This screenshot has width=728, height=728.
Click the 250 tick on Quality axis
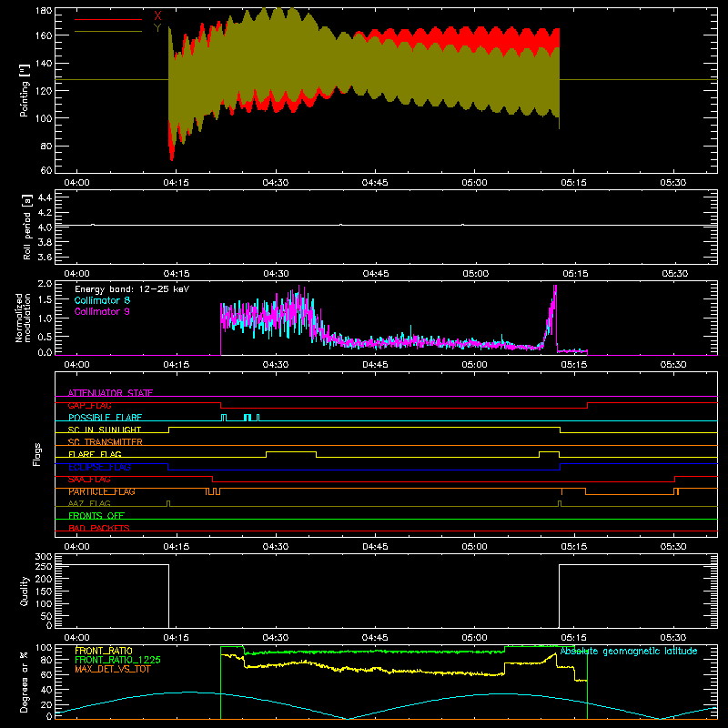[x=44, y=566]
